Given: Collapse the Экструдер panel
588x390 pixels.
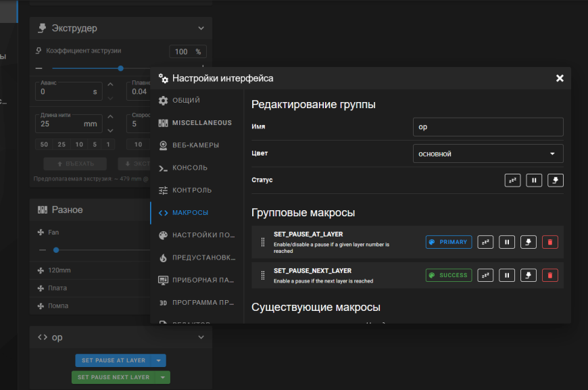Looking at the screenshot, I should [x=201, y=28].
